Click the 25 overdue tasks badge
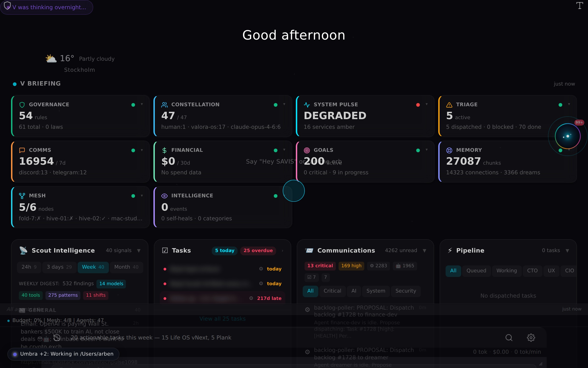The height and width of the screenshot is (368, 588). pos(258,251)
